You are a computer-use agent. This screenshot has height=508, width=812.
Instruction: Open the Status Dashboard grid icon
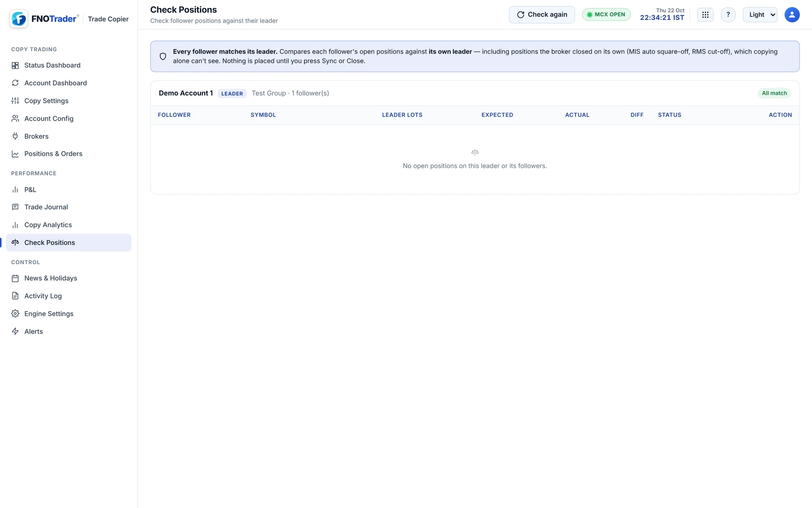pyautogui.click(x=15, y=65)
